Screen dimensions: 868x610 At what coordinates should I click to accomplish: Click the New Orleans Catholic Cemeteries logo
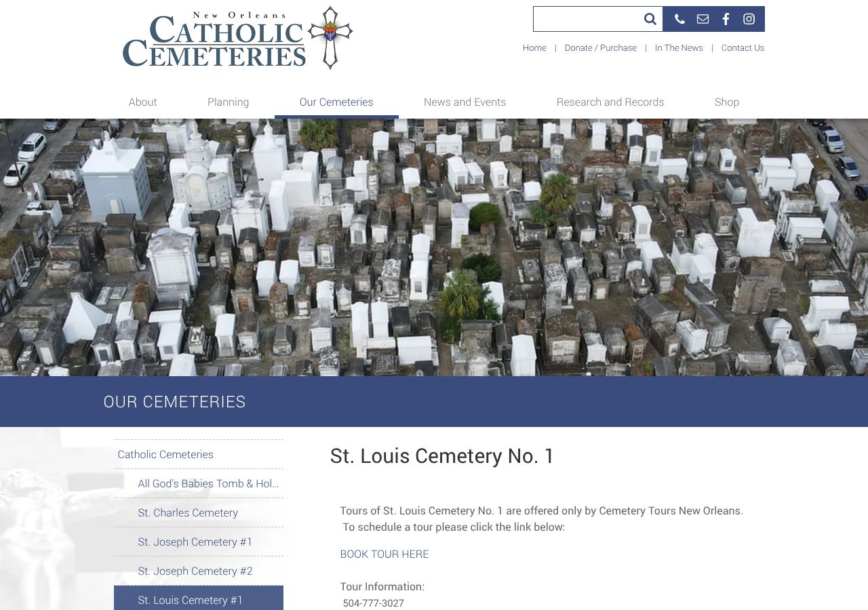tap(237, 38)
